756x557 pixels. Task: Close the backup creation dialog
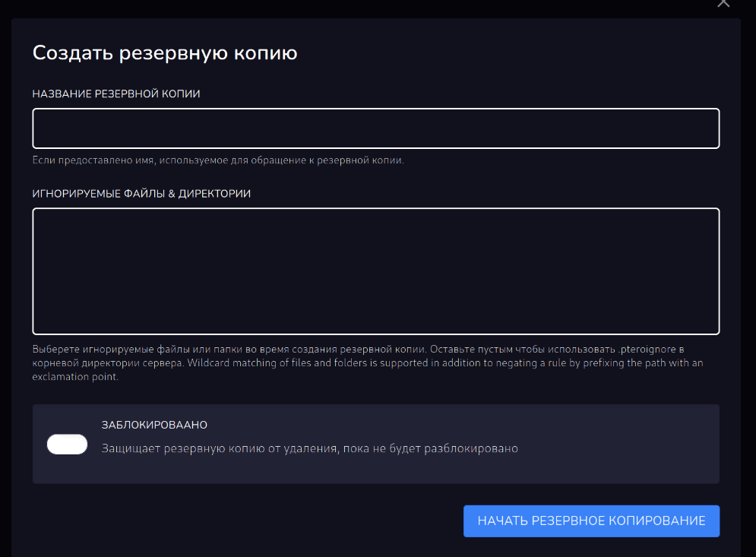pyautogui.click(x=723, y=4)
